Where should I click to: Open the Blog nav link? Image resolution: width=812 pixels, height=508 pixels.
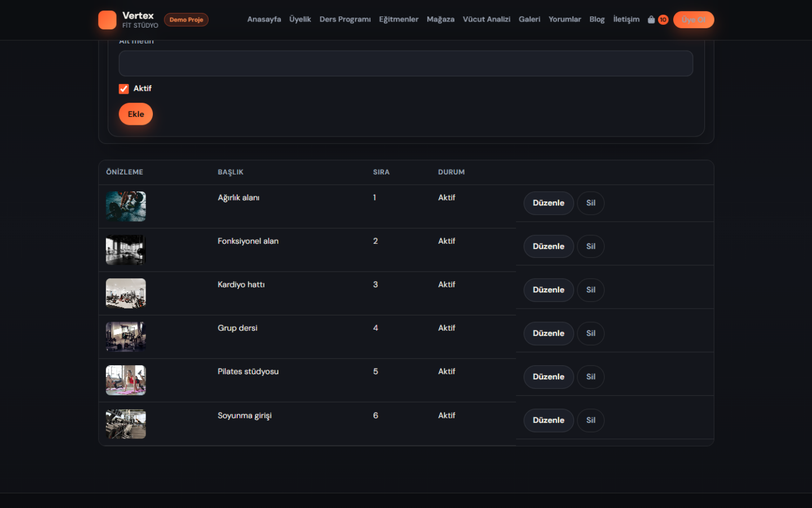(x=597, y=19)
